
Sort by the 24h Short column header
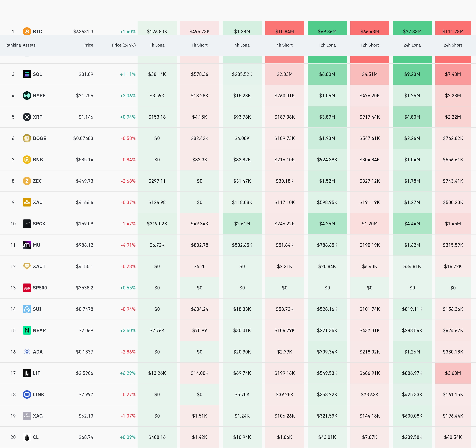453,45
